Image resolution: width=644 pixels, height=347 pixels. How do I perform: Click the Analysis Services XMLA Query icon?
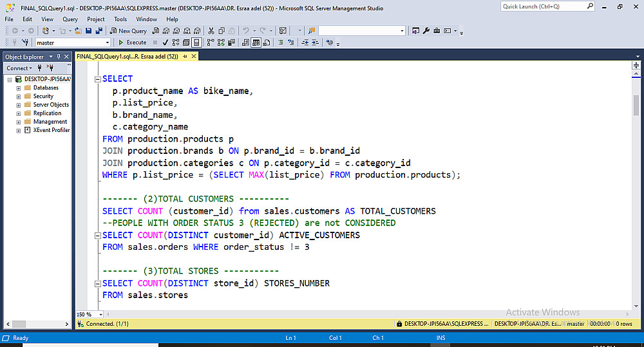(187, 31)
